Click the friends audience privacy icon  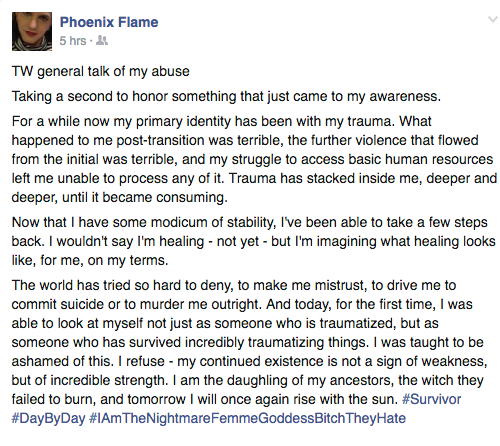click(102, 41)
